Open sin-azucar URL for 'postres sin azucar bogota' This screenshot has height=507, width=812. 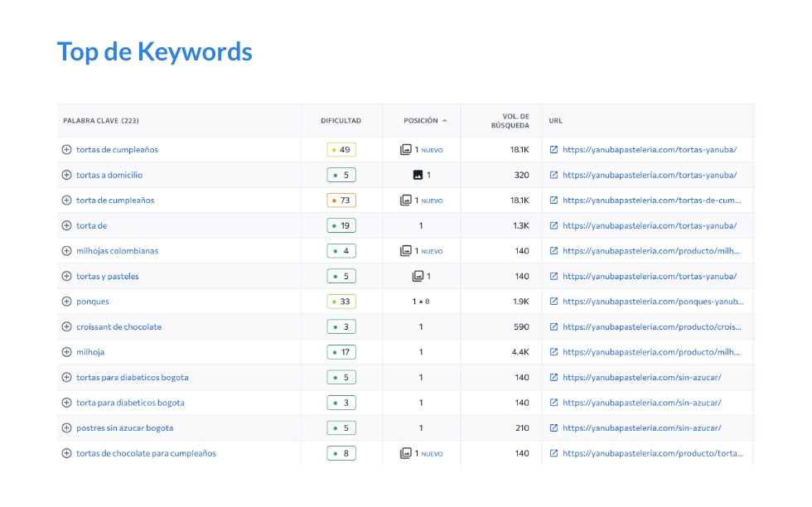pos(641,428)
